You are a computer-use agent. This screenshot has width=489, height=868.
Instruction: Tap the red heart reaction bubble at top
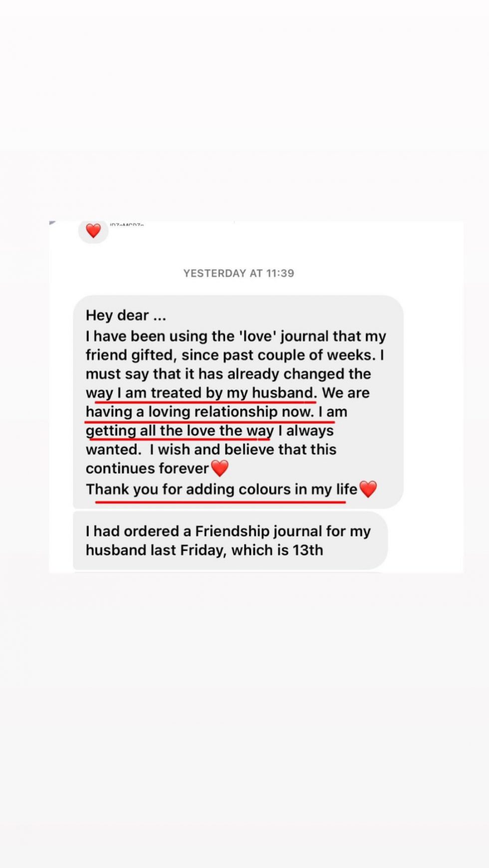click(93, 231)
